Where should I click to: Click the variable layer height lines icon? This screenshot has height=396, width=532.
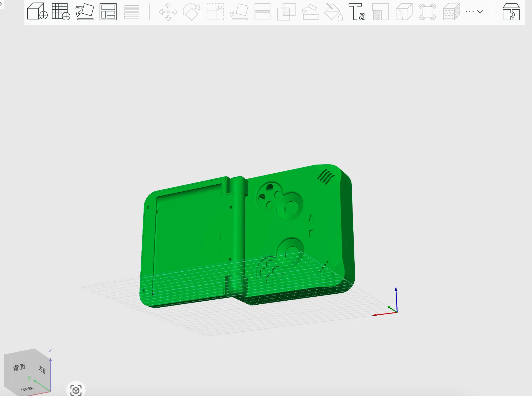pyautogui.click(x=132, y=12)
